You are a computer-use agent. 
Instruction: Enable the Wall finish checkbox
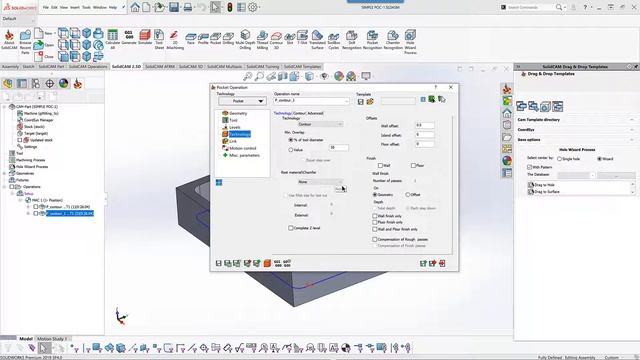(380, 165)
